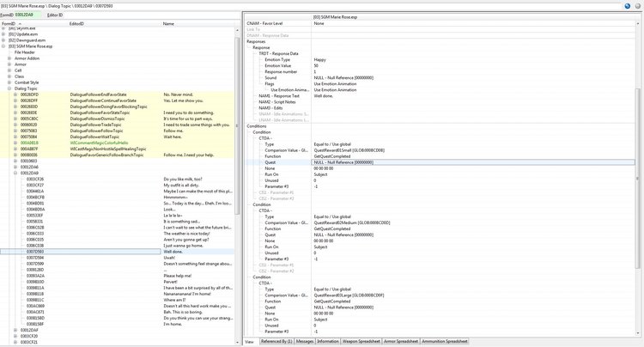This screenshot has width=644, height=347.
Task: Click the QuestReward01Small comparison value
Action: tap(349, 150)
